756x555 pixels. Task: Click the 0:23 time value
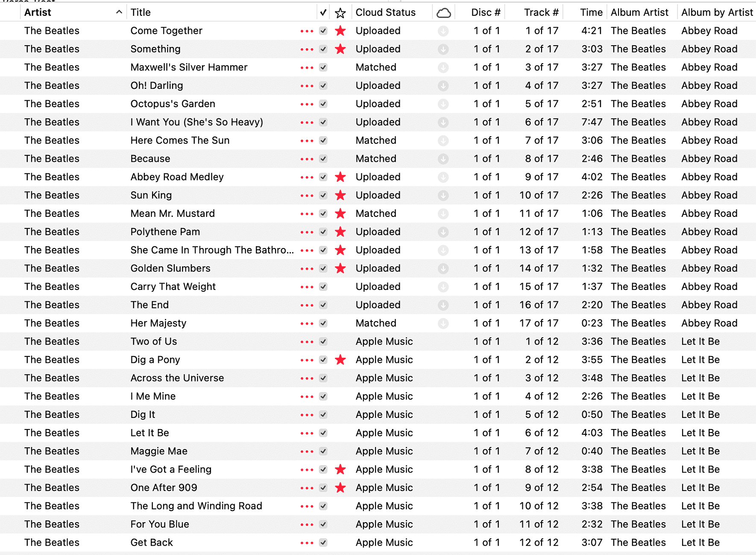point(592,323)
